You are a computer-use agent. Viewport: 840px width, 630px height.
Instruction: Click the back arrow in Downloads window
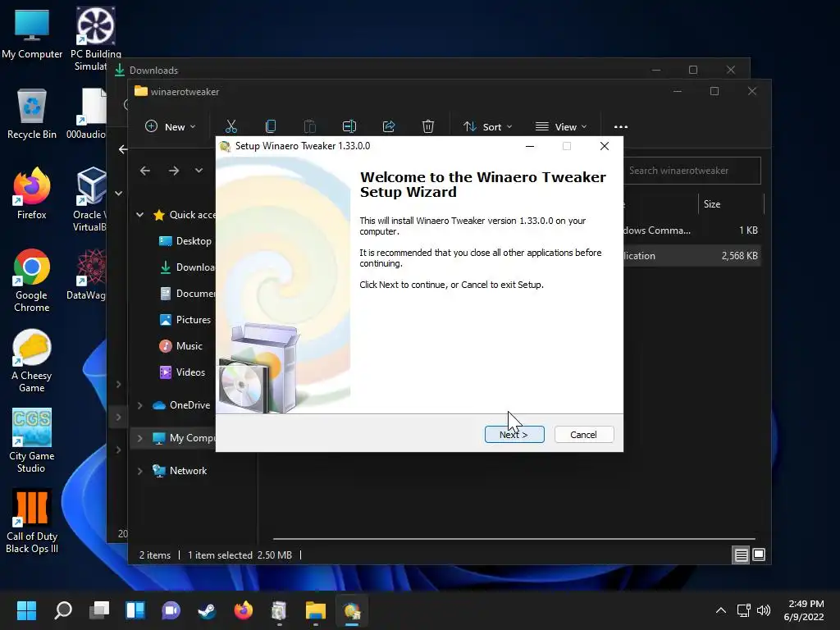coord(123,149)
